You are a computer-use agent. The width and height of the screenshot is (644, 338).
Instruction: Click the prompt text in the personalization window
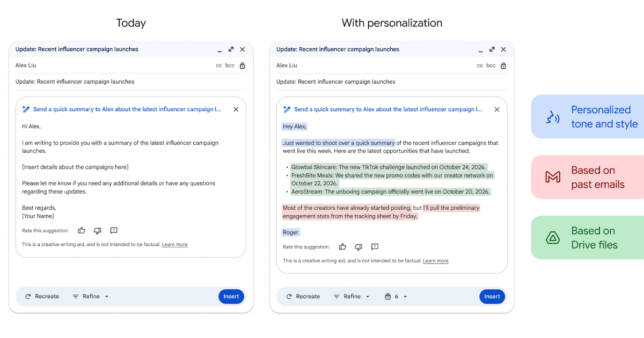point(388,109)
